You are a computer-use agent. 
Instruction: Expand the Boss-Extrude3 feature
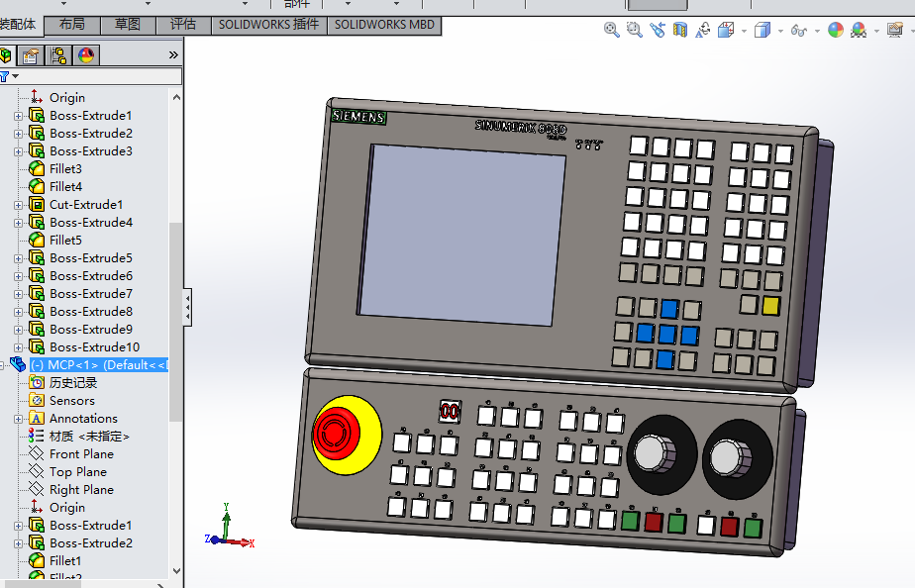click(18, 151)
